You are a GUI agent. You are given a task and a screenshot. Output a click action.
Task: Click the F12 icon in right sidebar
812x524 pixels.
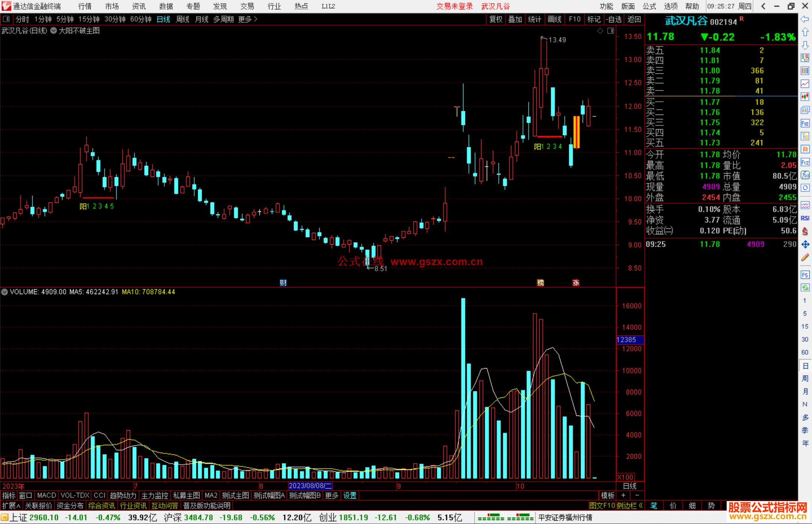pyautogui.click(x=805, y=162)
